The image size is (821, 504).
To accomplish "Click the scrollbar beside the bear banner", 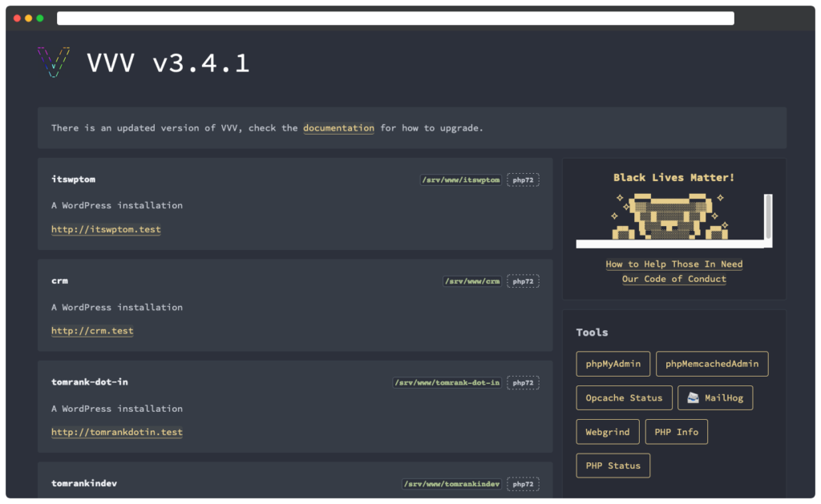I will click(x=768, y=216).
